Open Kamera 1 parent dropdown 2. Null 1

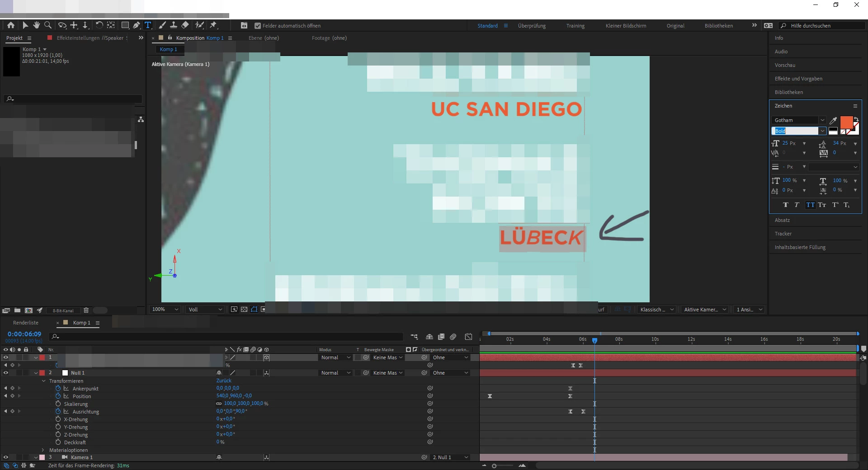pos(450,457)
